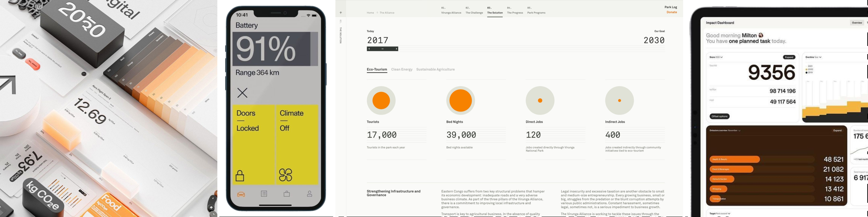Screen dimensions: 868x217
Task: Open the Overtime Year dropdown
Action: 813,57
